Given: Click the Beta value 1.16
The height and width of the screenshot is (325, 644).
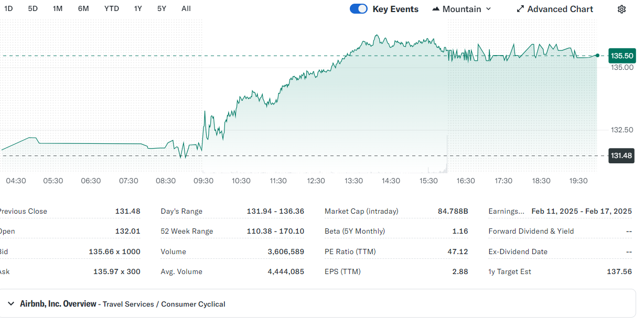Looking at the screenshot, I should click(460, 231).
